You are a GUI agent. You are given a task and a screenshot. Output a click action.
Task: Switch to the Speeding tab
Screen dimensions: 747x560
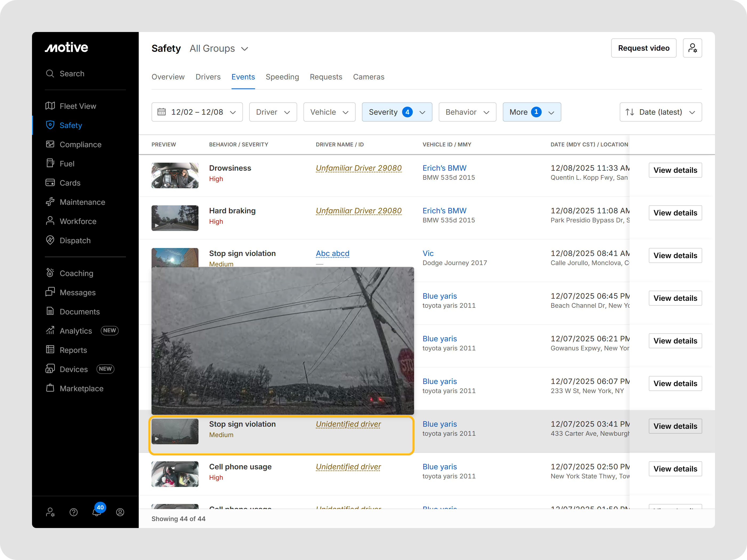[x=282, y=77]
